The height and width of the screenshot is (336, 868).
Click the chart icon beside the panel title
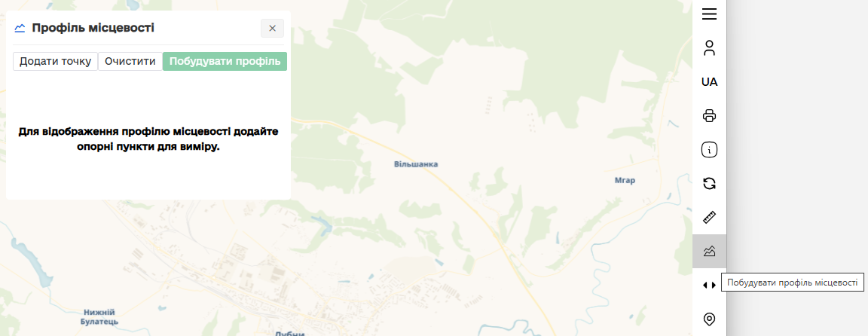[x=20, y=28]
